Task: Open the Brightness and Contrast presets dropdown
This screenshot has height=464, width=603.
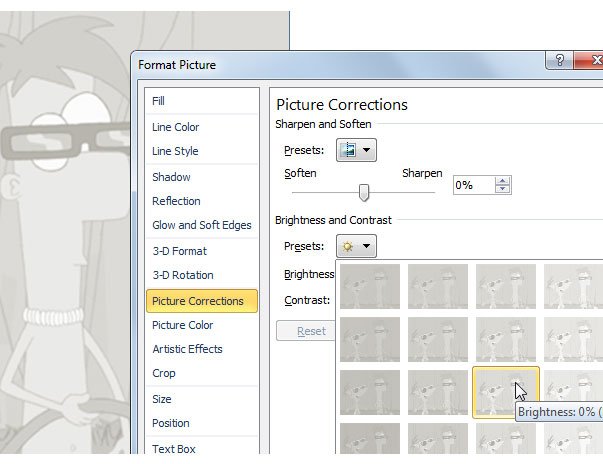Action: coord(367,246)
